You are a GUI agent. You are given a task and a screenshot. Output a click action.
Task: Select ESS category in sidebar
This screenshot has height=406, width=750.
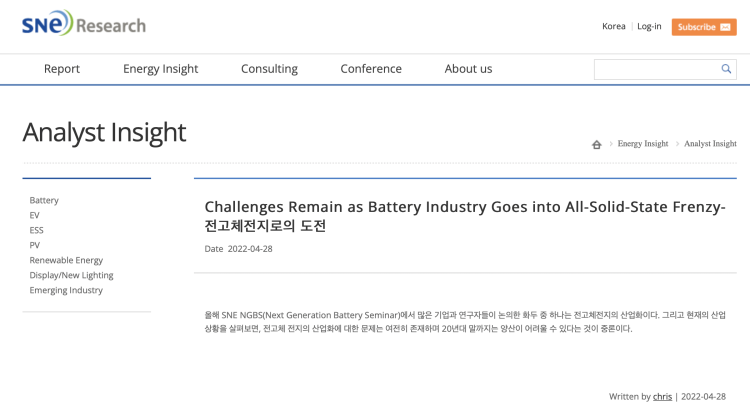click(x=37, y=230)
